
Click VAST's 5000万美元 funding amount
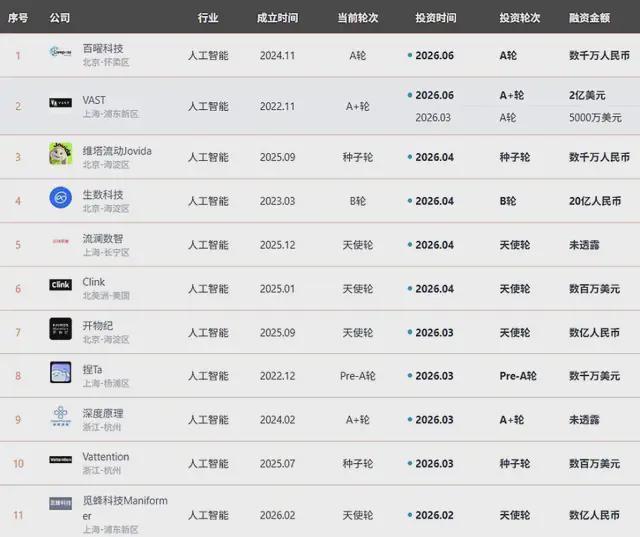tap(596, 118)
